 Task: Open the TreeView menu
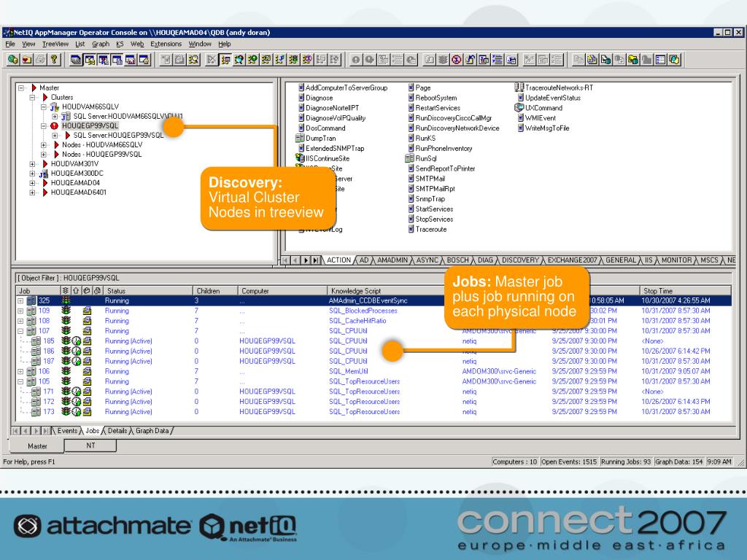(x=55, y=44)
